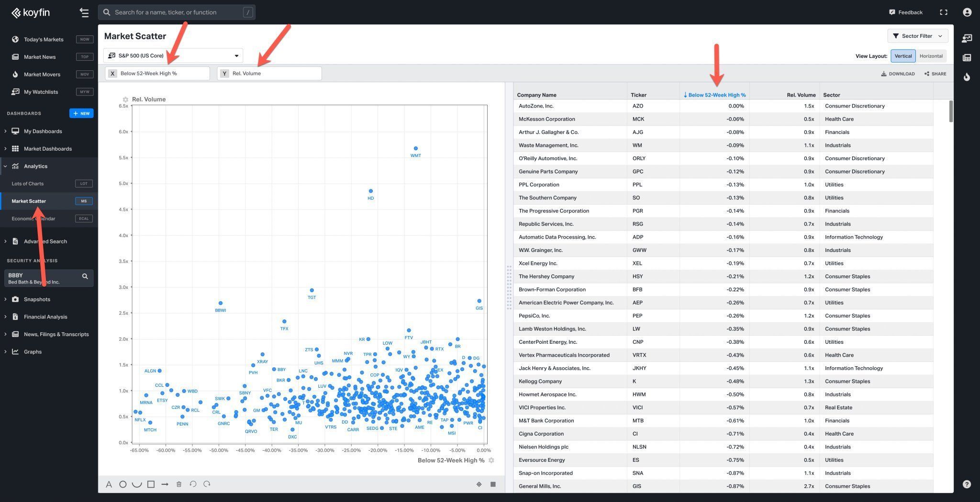Click the TGT data point

312,290
